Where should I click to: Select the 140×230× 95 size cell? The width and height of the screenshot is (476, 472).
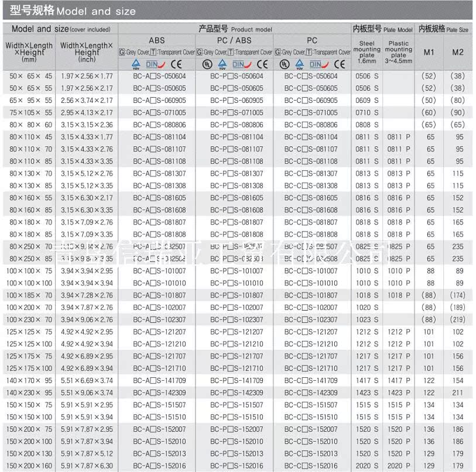29,392
